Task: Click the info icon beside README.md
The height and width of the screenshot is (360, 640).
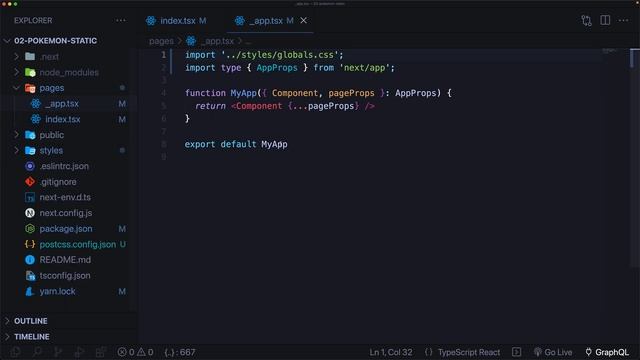Action: (x=30, y=260)
